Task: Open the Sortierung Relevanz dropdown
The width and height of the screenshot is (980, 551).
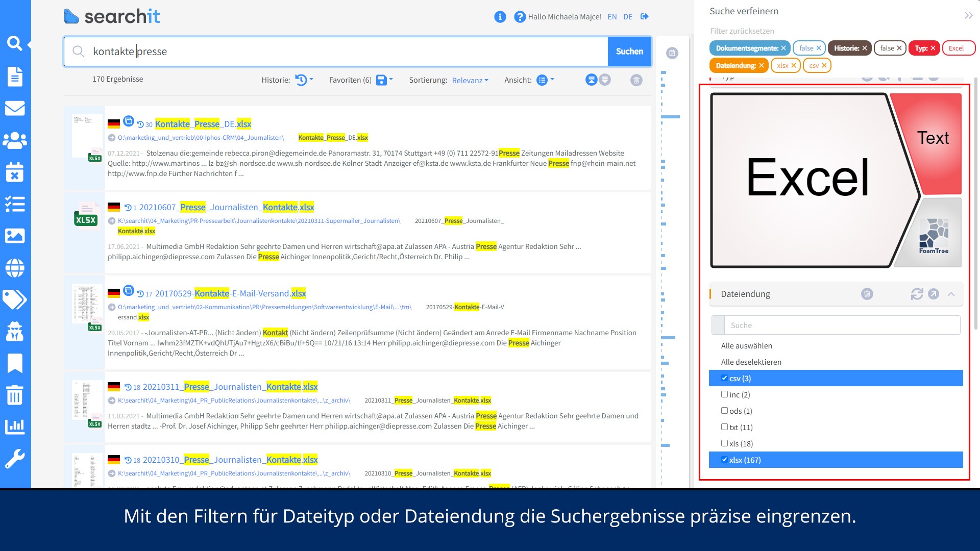Action: point(470,80)
